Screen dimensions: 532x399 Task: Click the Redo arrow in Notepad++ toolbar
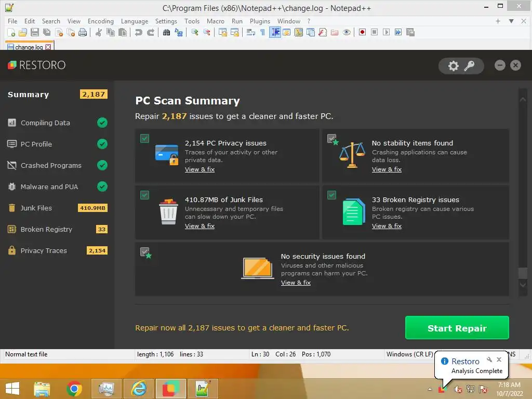point(150,32)
